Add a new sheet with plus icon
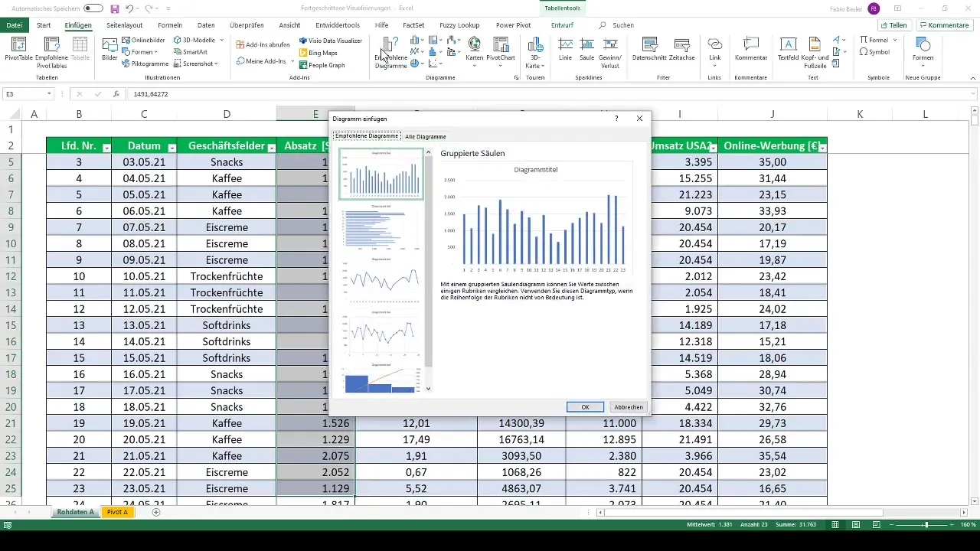 (x=156, y=512)
